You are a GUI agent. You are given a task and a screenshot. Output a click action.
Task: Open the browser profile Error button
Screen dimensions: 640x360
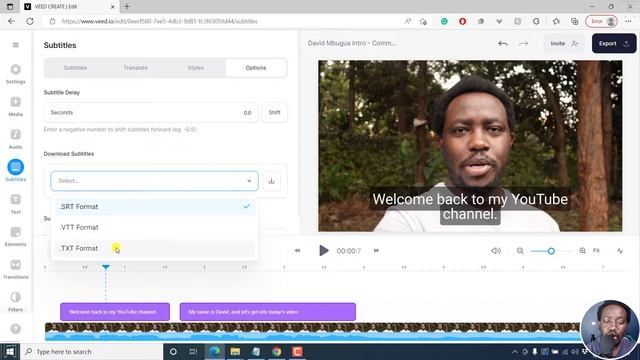click(x=601, y=21)
